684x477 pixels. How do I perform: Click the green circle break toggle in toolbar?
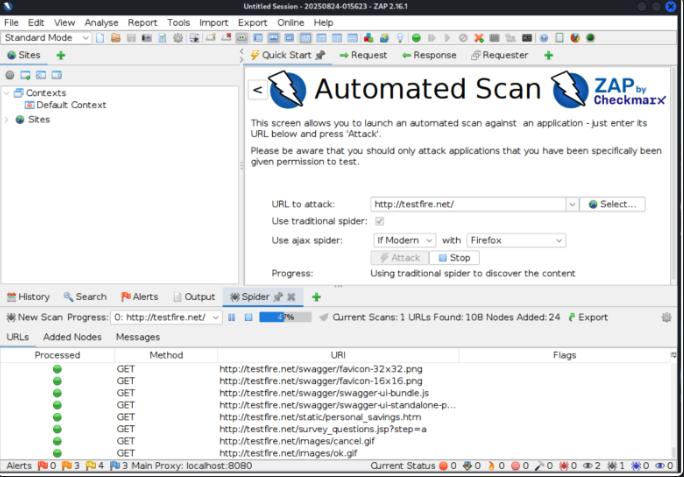point(416,38)
